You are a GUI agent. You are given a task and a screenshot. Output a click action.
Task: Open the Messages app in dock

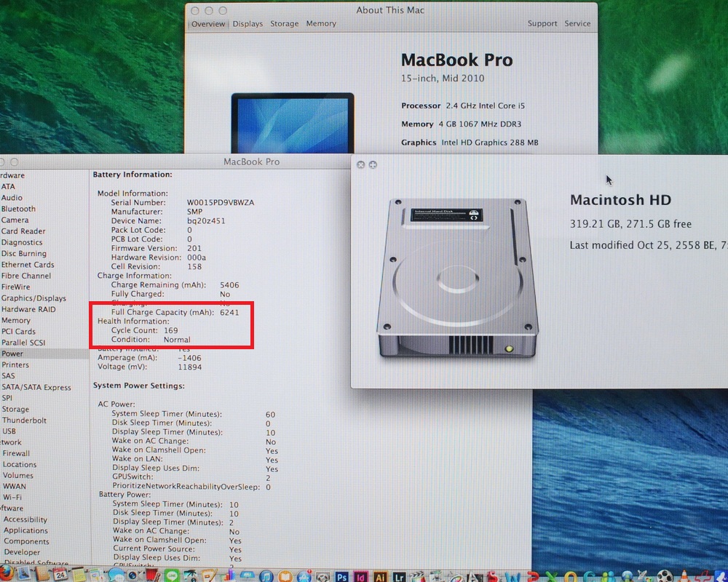[x=116, y=575]
